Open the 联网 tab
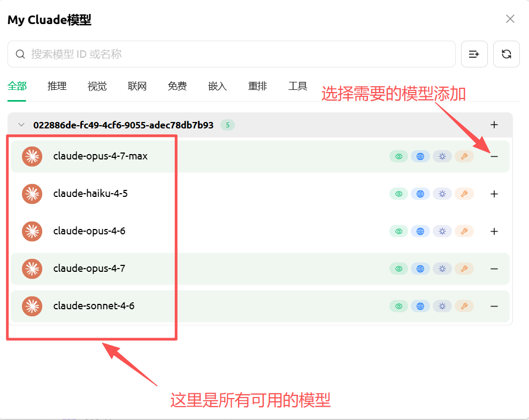 [137, 86]
